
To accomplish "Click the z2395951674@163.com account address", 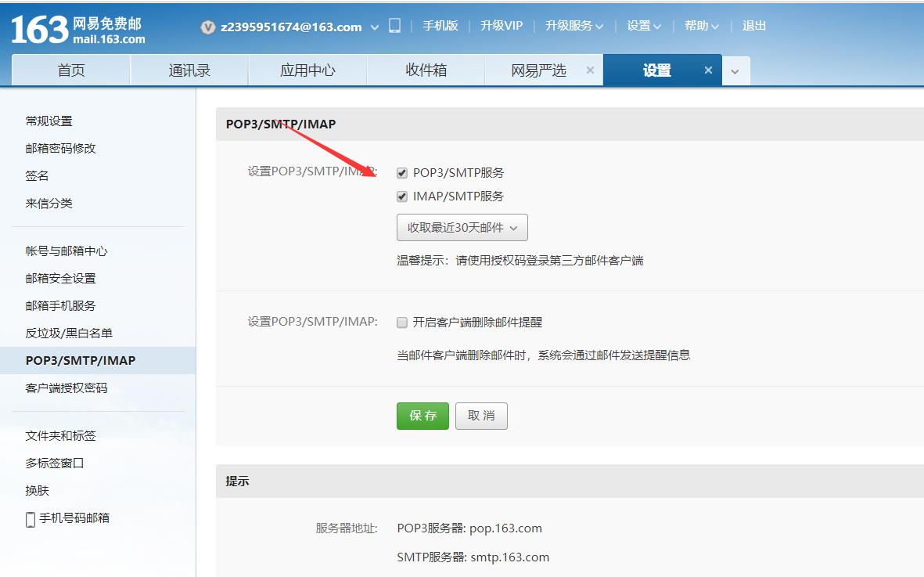I will click(x=291, y=27).
